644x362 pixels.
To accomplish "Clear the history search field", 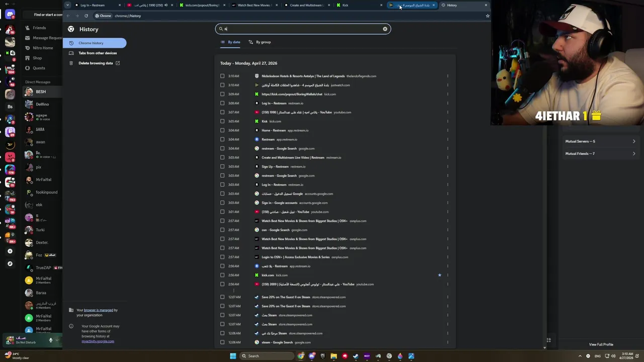I will click(x=385, y=29).
